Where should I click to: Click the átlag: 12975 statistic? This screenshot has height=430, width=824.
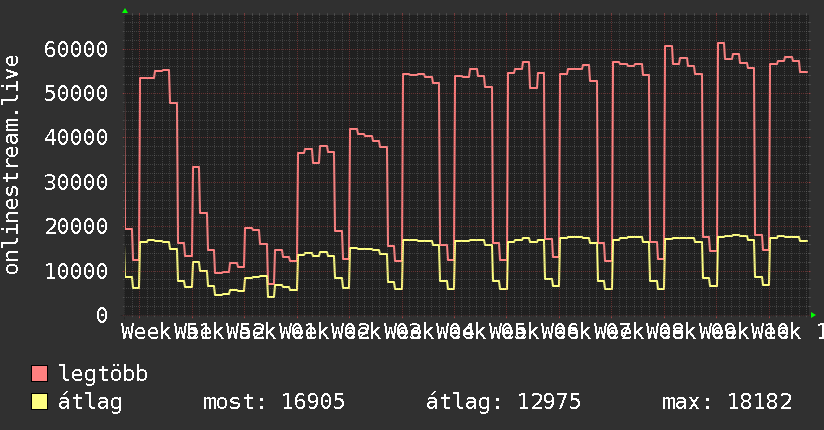[503, 402]
